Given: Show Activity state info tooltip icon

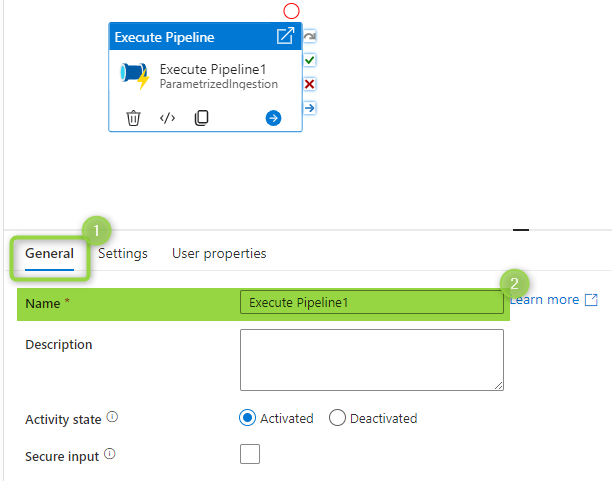Looking at the screenshot, I should [x=112, y=417].
